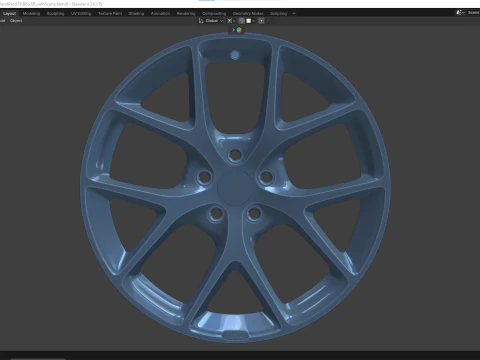Viewport: 480px width, 360px height.
Task: Click the Scene name field
Action: [x=473, y=13]
